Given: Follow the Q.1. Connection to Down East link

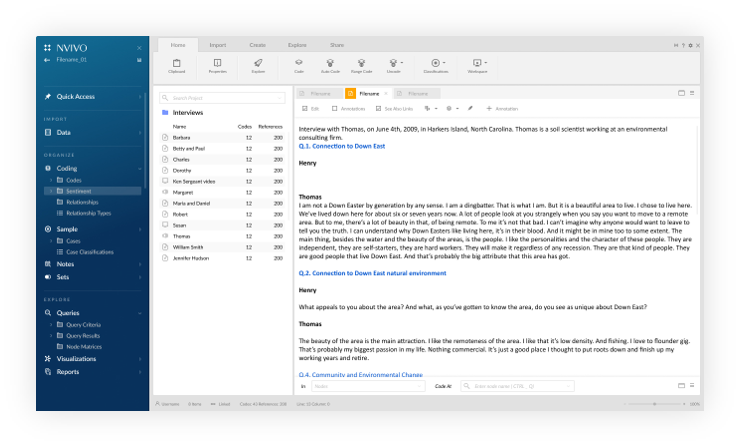Looking at the screenshot, I should pyautogui.click(x=344, y=145).
